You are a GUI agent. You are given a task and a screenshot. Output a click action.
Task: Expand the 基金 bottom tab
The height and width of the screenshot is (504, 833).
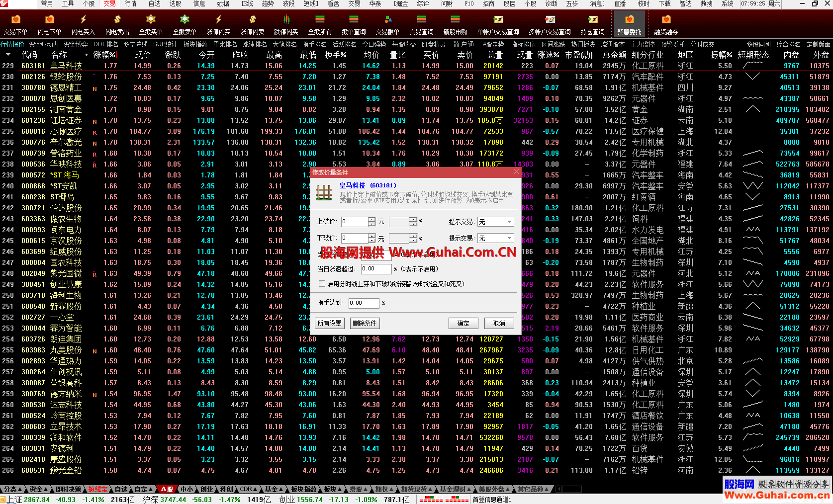tap(273, 489)
